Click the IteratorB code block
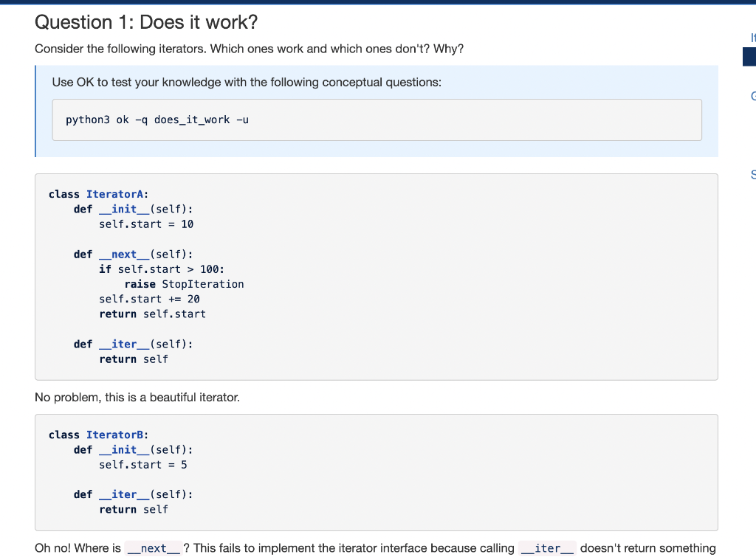 376,472
